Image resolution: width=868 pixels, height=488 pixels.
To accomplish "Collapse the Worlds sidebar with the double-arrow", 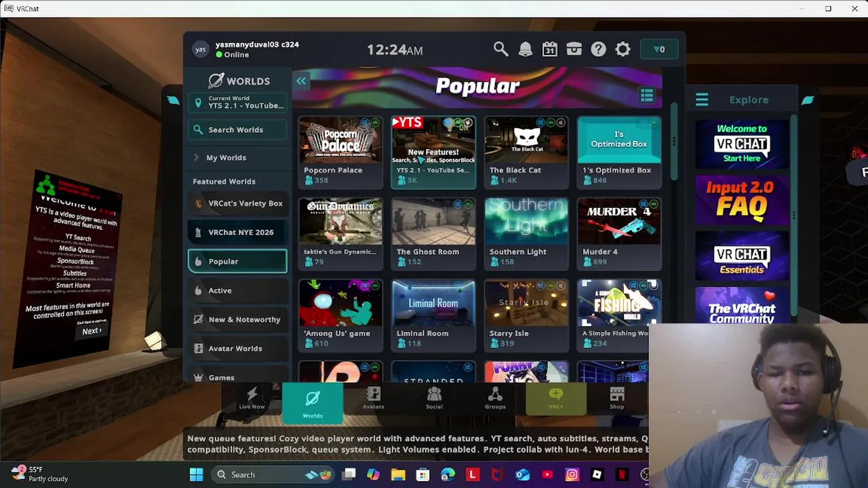I will pos(301,81).
